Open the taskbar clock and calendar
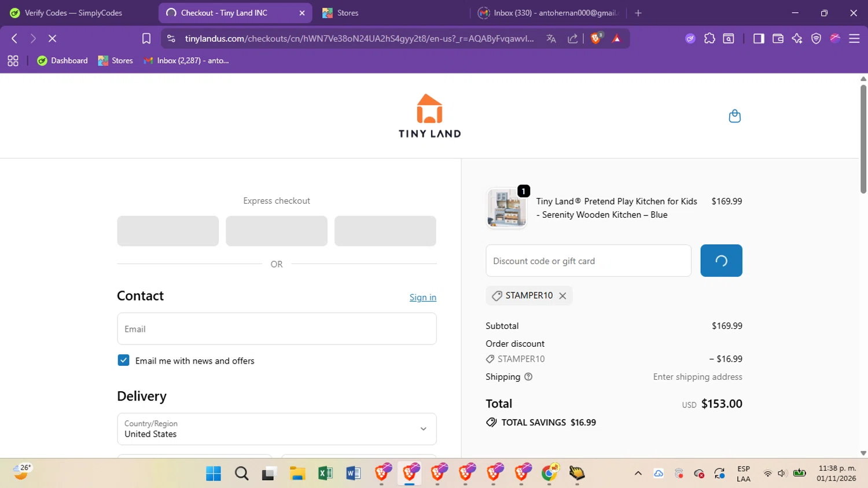The width and height of the screenshot is (868, 488). 837,474
